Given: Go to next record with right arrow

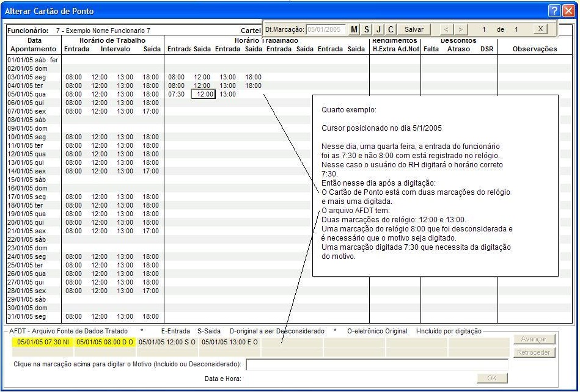Looking at the screenshot, I should 461,29.
